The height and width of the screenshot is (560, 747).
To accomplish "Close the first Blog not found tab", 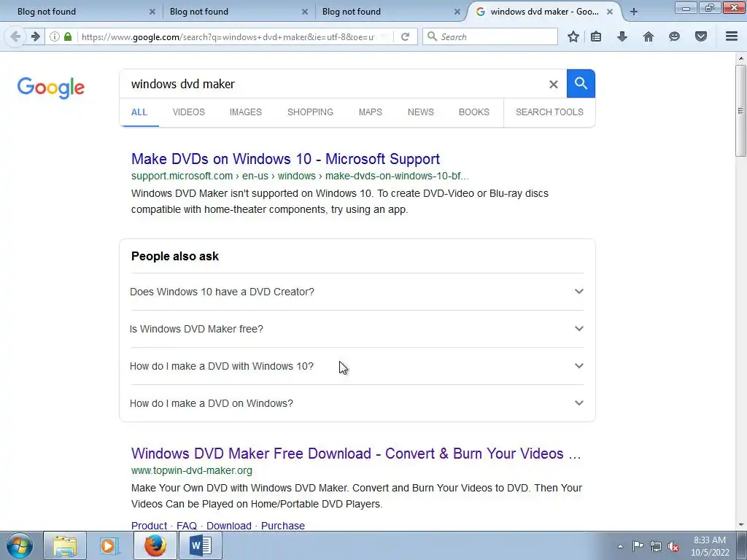I will [x=152, y=12].
